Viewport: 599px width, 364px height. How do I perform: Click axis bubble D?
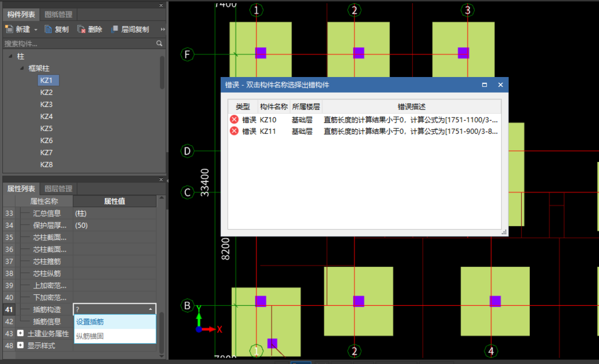187,151
